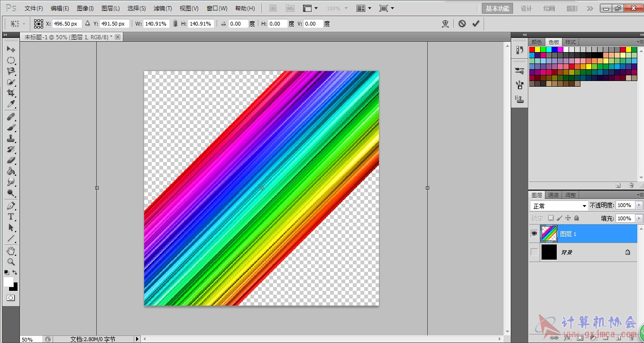Open the blend mode 正常 dropdown
Viewport: 644px width, 343px height.
tap(559, 206)
